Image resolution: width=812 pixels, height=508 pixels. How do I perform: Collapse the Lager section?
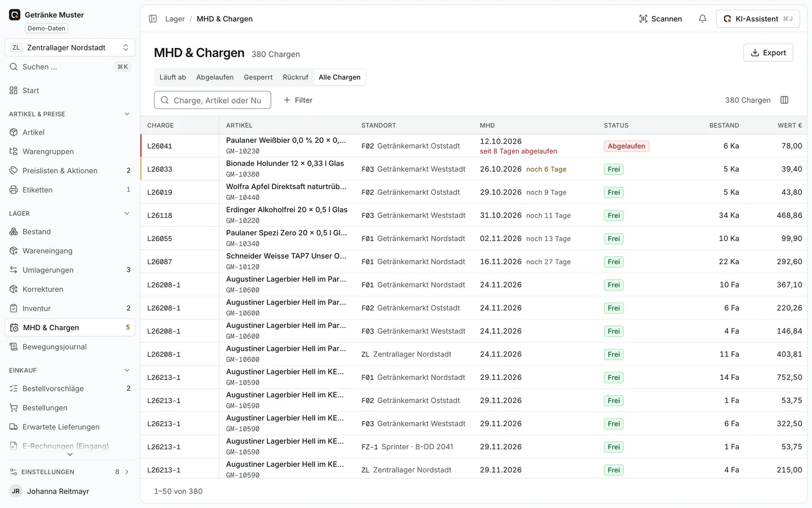point(70,213)
